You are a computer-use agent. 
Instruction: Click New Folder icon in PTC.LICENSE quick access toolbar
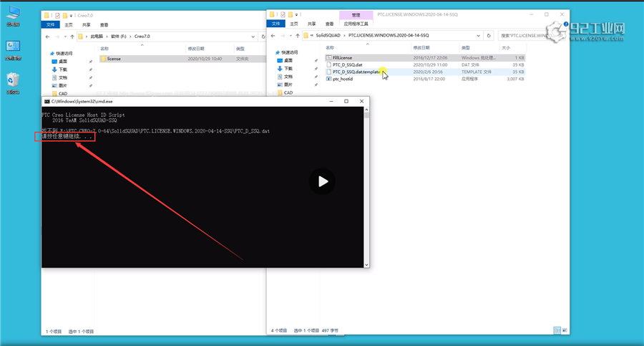291,14
